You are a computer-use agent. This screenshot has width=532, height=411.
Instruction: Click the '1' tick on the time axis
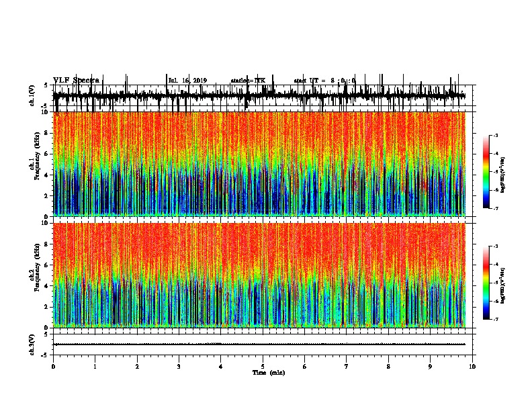pyautogui.click(x=95, y=367)
